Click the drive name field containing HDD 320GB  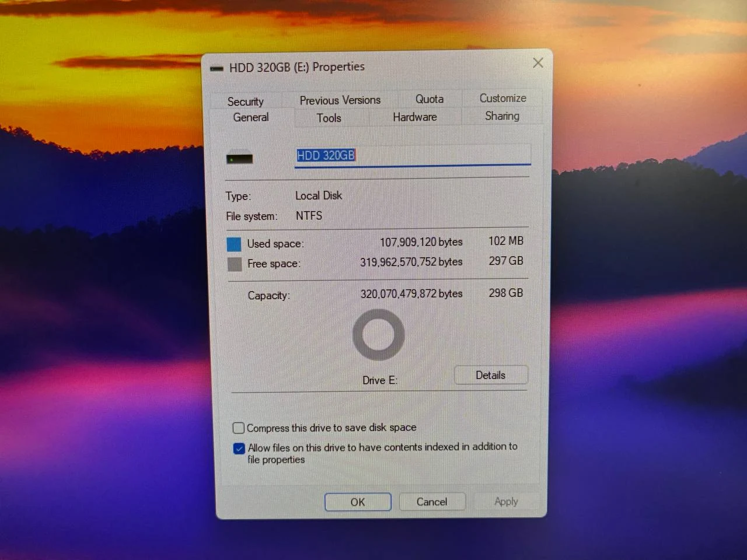413,155
